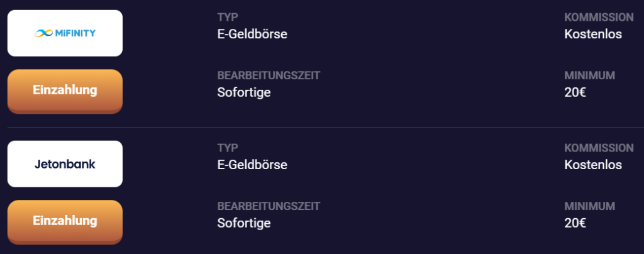The width and height of the screenshot is (644, 254).
Task: Click the MINIMUM label for Jetonbank
Action: tap(589, 206)
